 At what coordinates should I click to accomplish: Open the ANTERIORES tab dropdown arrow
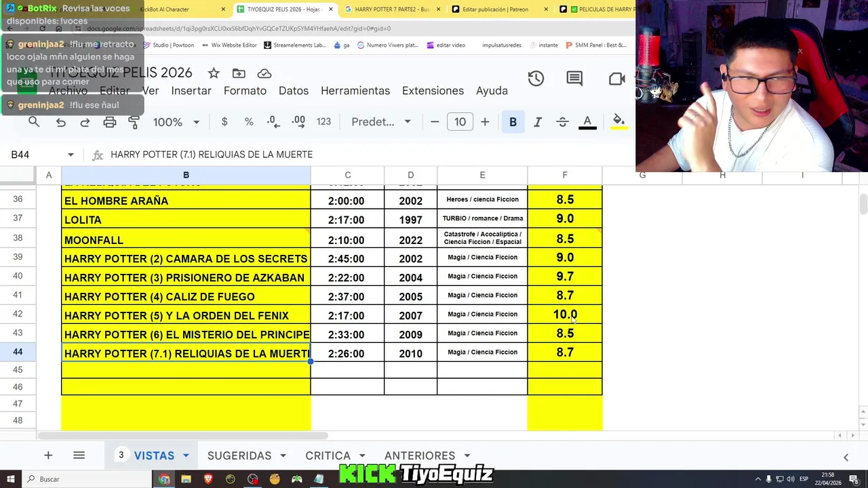(x=467, y=456)
